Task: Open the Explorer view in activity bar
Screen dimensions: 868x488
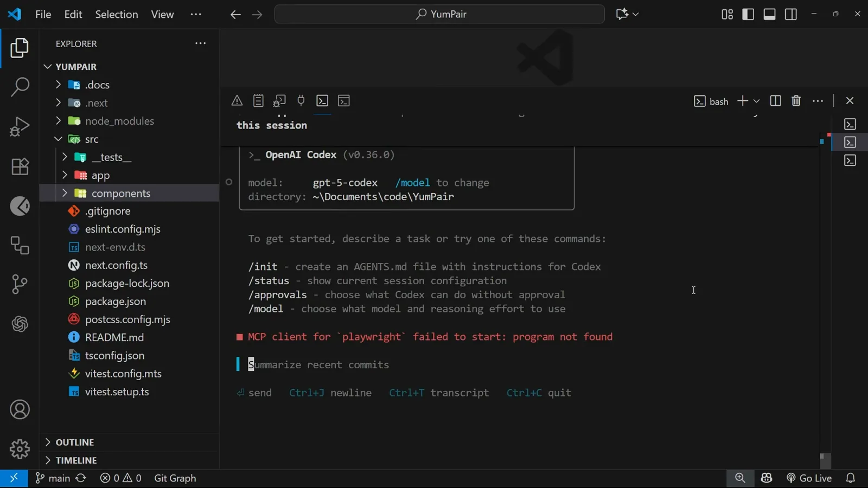Action: point(20,48)
